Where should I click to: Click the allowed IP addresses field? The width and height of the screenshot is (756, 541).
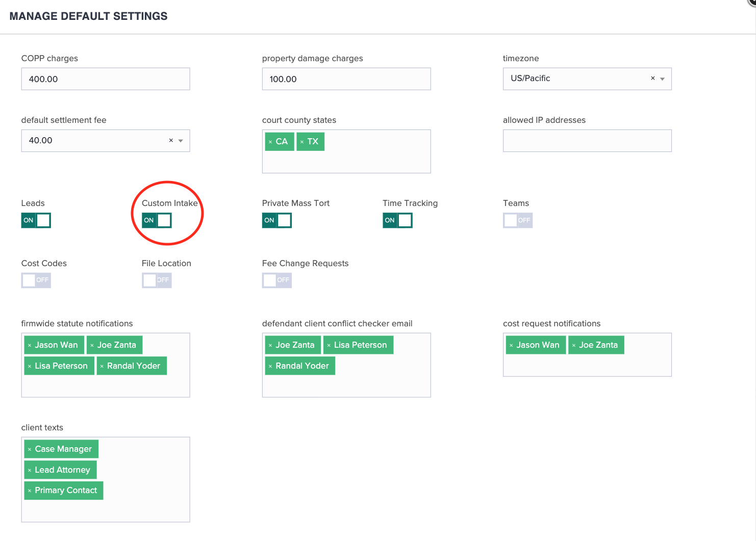click(x=587, y=140)
